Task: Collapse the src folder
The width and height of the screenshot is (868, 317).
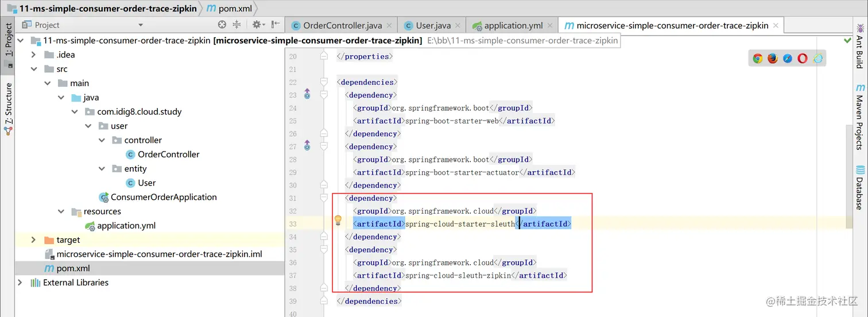Action: click(x=34, y=69)
